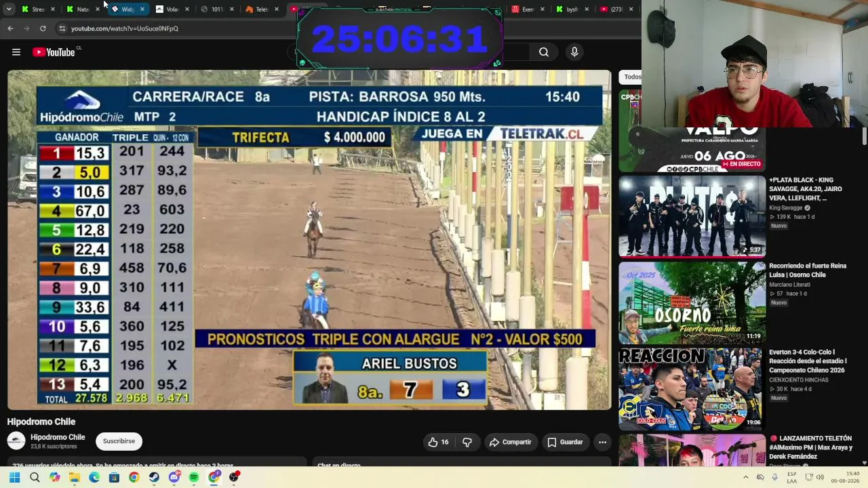Switch to the Kick 'Nata' tab
The height and width of the screenshot is (488, 868).
(x=83, y=9)
